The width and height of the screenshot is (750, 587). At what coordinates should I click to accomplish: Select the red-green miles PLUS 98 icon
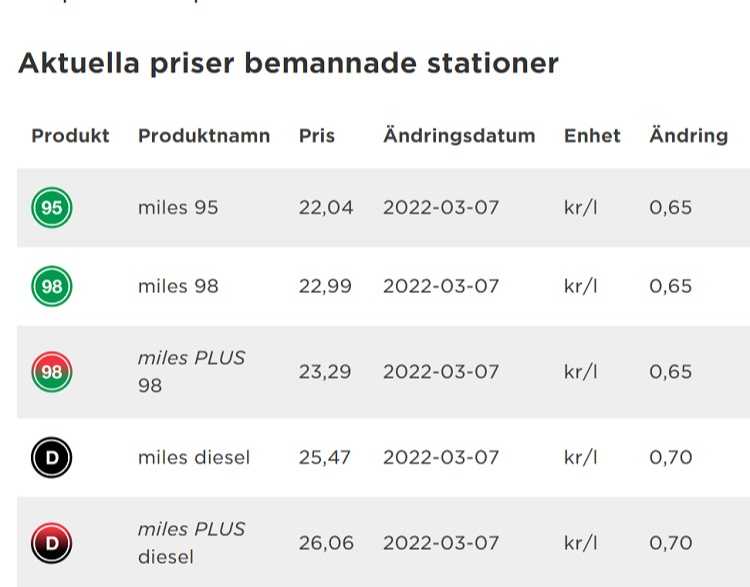coord(52,372)
